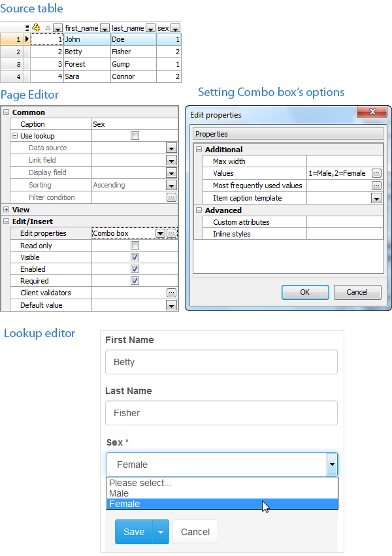This screenshot has width=392, height=556.
Task: Select Male from the Sex list
Action: tap(119, 493)
